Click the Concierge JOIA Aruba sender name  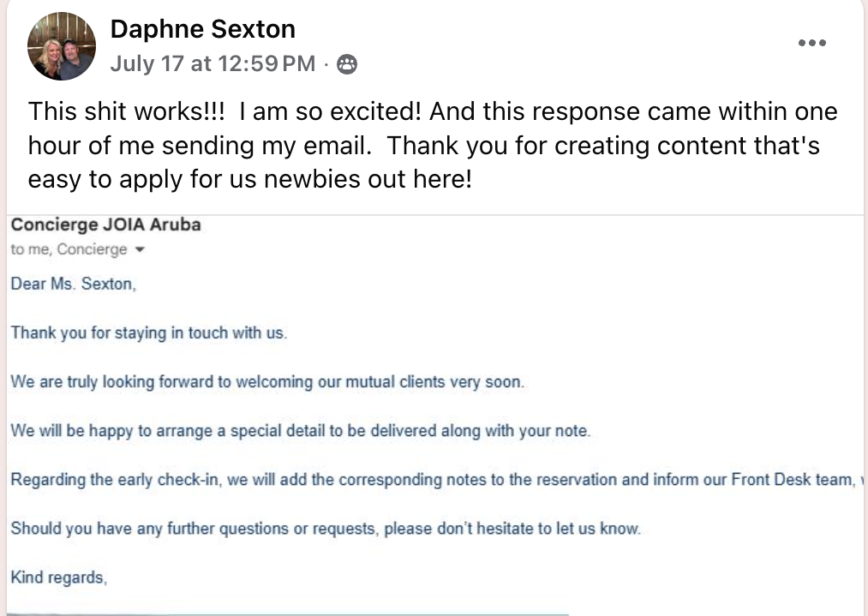pyautogui.click(x=105, y=224)
